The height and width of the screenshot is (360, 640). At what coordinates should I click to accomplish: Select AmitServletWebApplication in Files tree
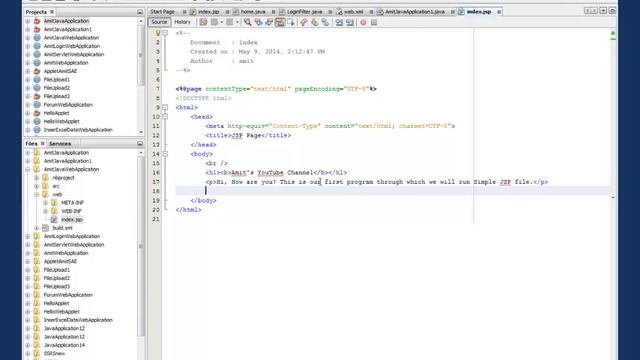[x=74, y=244]
